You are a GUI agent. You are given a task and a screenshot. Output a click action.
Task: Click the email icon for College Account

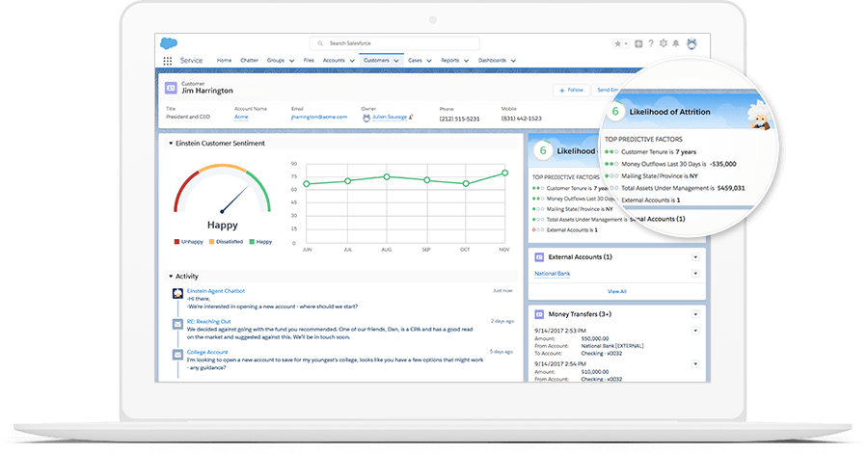(x=177, y=355)
